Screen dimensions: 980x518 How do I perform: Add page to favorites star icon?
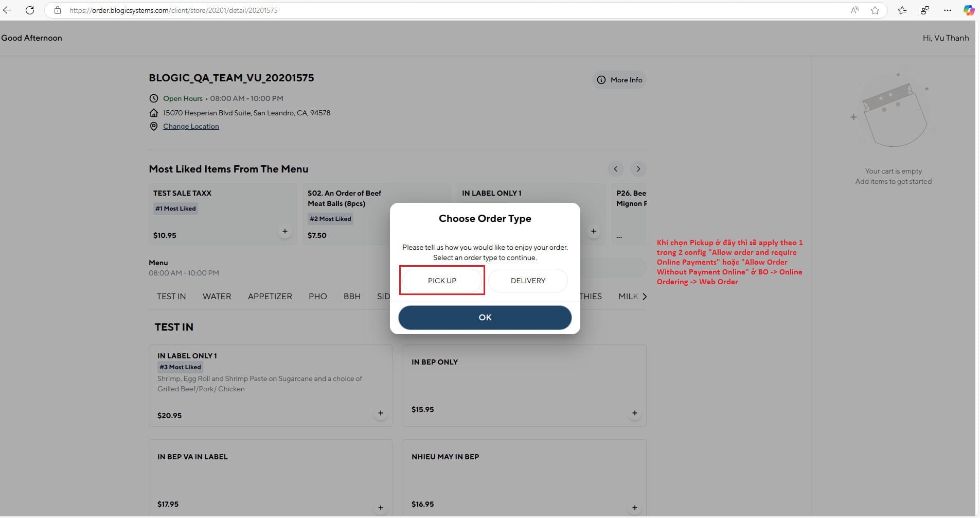point(875,10)
